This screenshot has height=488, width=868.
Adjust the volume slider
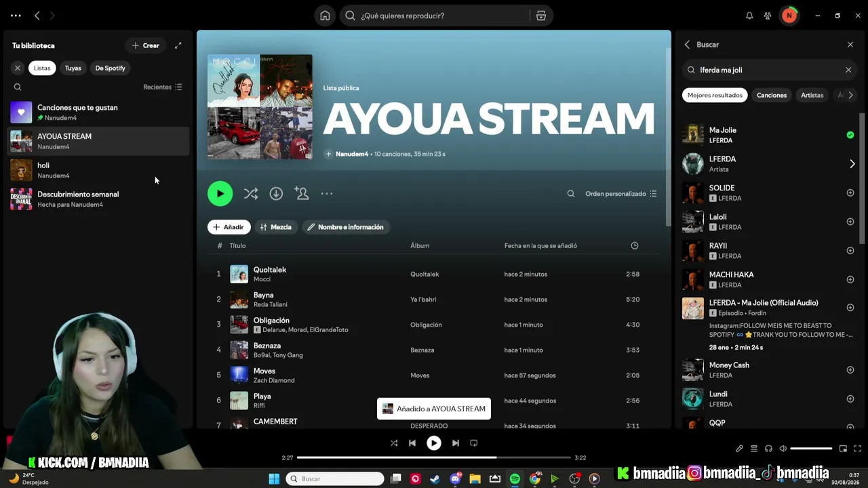tap(811, 449)
